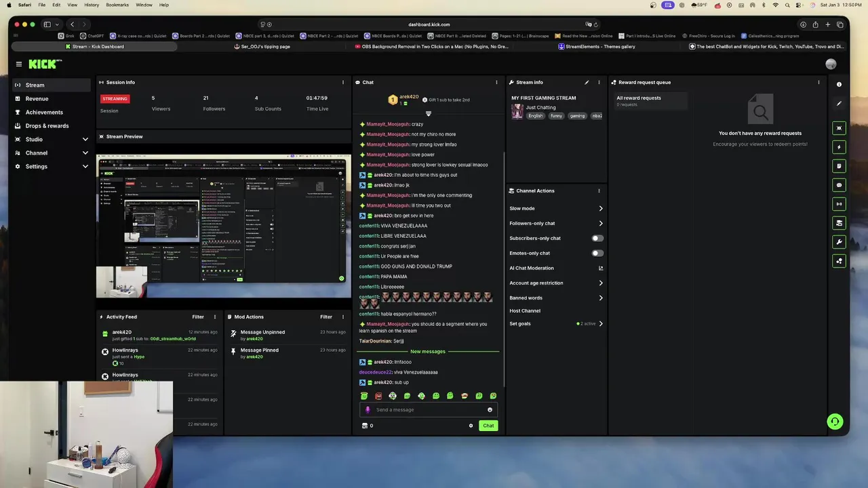Click the dashboard.kick.com address bar

click(429, 24)
